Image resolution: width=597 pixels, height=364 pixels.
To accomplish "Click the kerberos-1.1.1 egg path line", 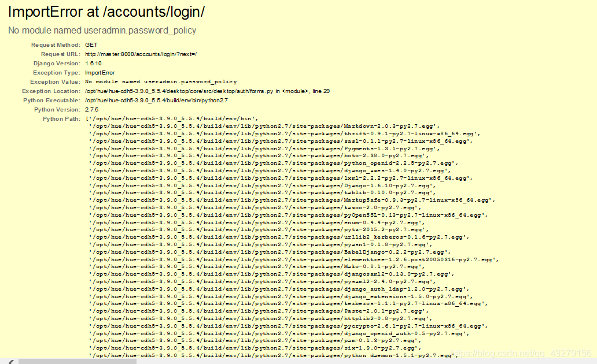I will click(x=288, y=303).
